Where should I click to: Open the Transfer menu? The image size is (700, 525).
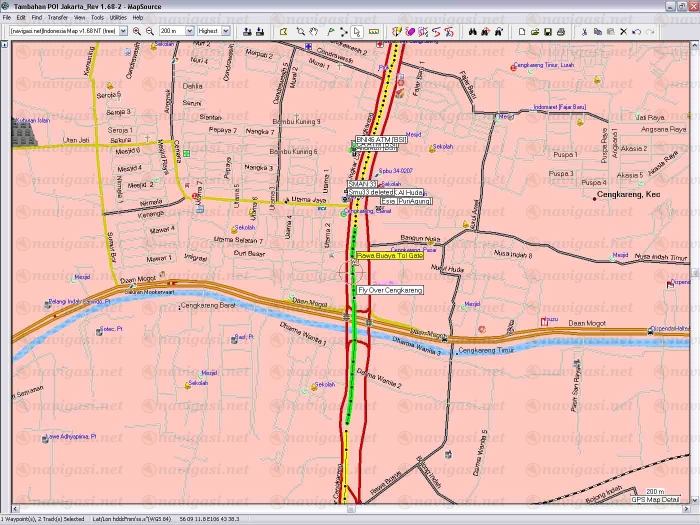[x=58, y=18]
